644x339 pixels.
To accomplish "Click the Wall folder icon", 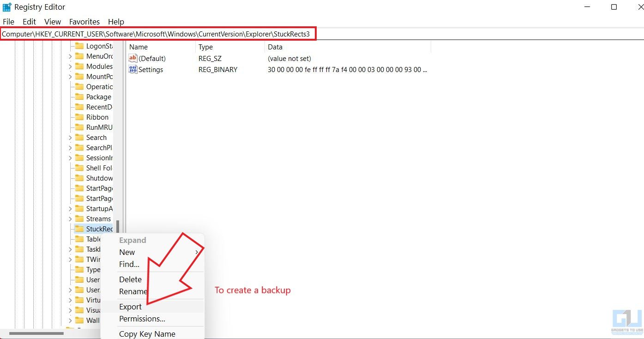I will pos(79,321).
